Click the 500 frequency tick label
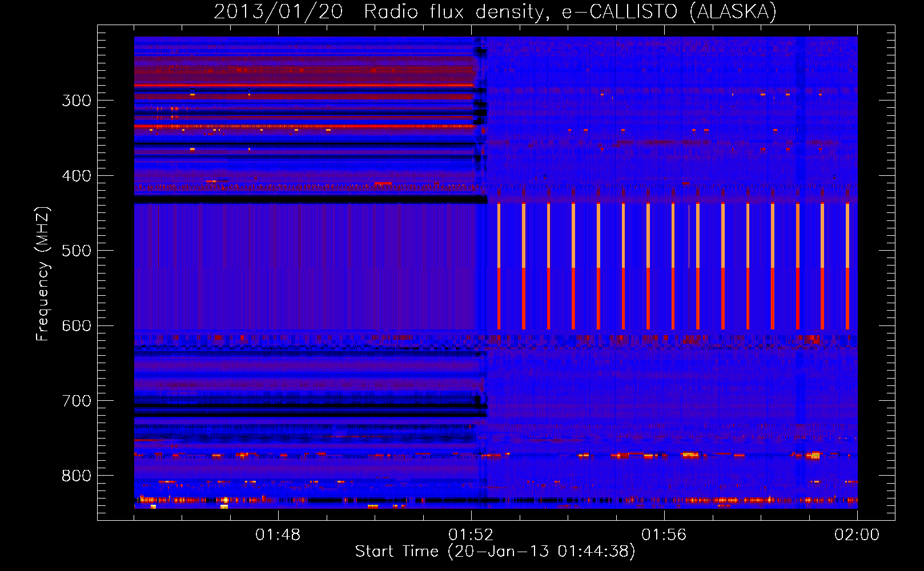Viewport: 924px width, 571px height. [77, 251]
